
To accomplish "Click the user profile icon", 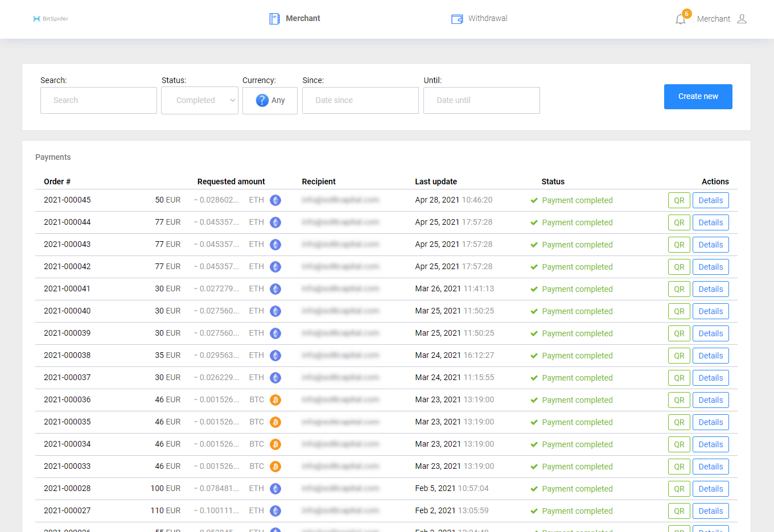I will tap(742, 19).
